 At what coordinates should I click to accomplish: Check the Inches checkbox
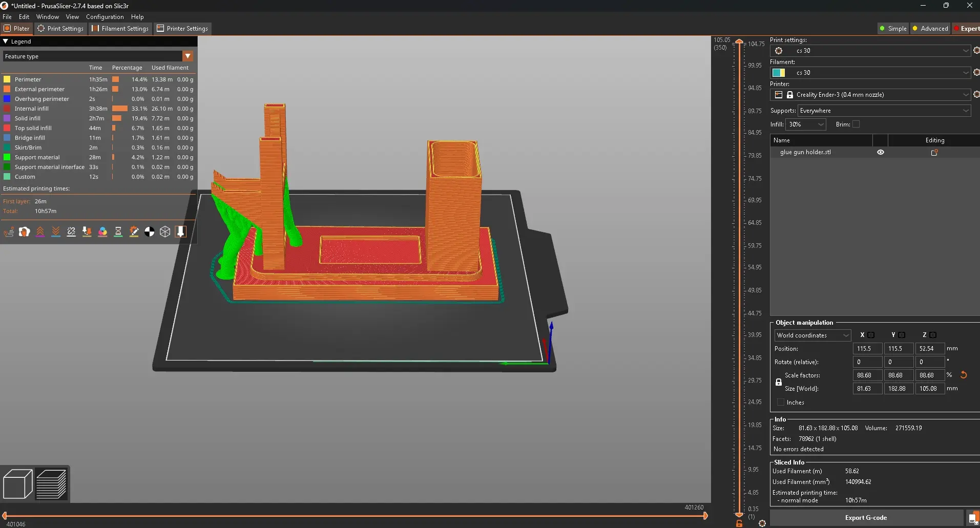point(781,403)
